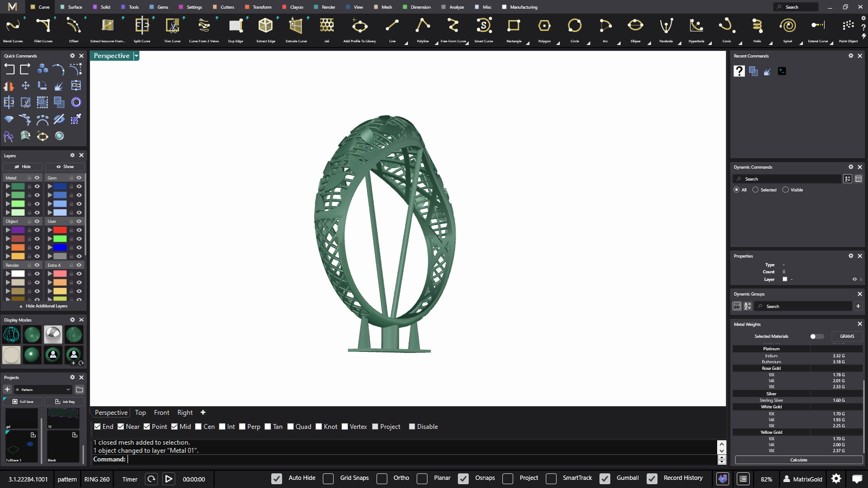This screenshot has width=868, height=488.
Task: Select the Extrude Curve tool
Action: click(296, 25)
